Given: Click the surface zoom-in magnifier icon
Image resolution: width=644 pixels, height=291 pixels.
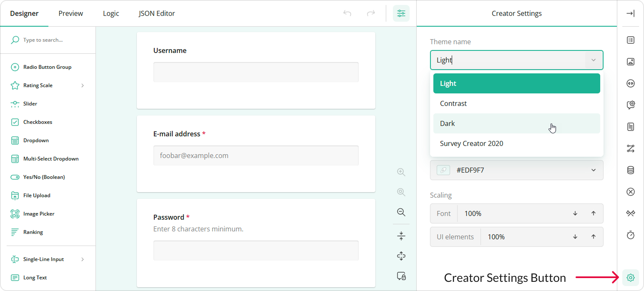Looking at the screenshot, I should [401, 172].
